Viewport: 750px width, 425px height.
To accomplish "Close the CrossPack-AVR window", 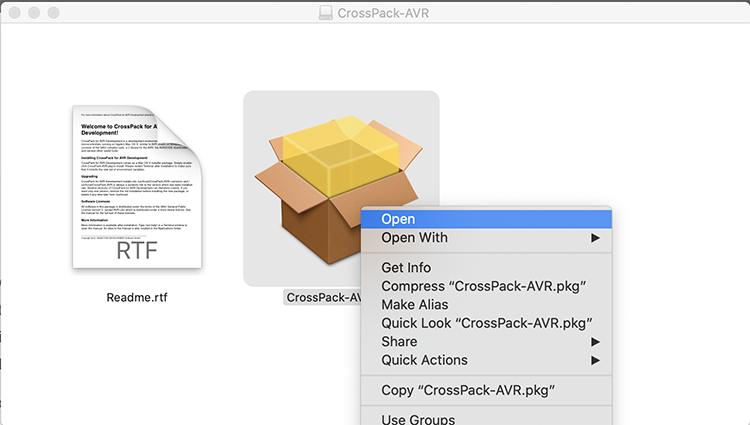I will pyautogui.click(x=14, y=13).
